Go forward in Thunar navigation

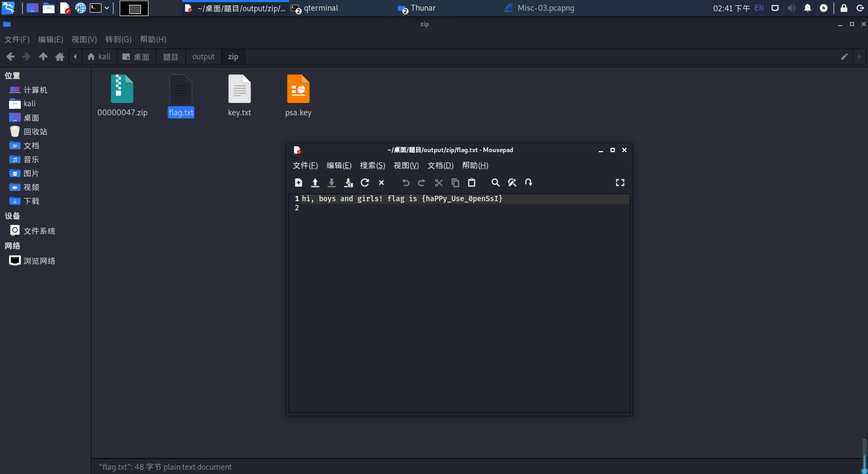click(x=26, y=57)
